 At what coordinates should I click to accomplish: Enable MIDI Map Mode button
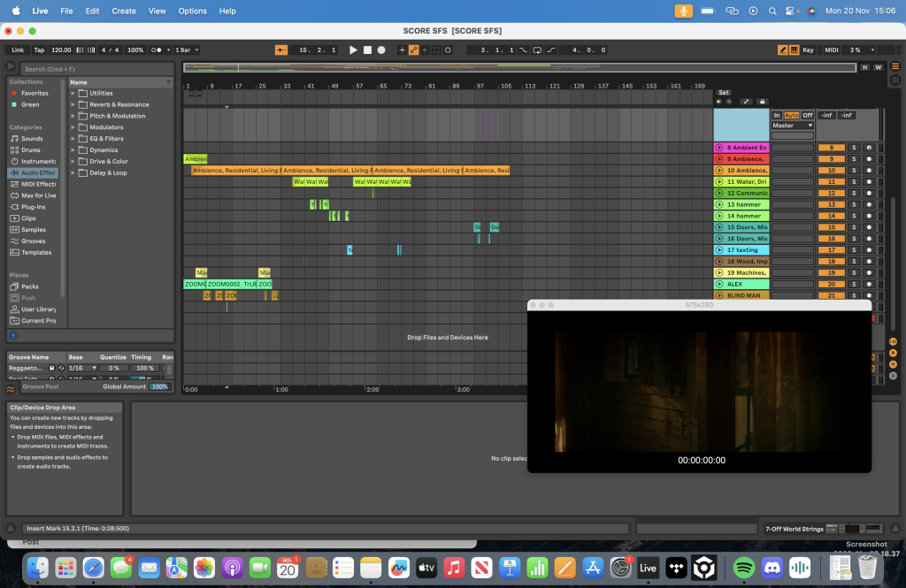(x=832, y=50)
